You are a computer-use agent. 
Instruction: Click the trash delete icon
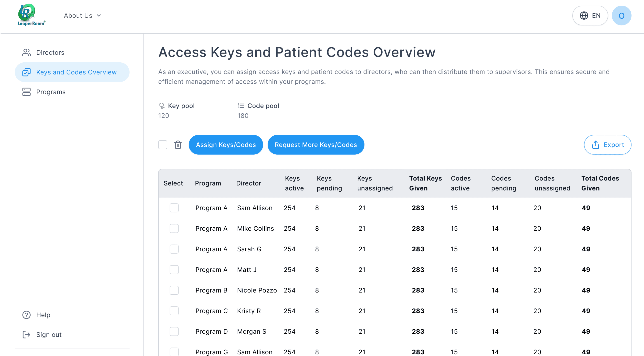click(x=178, y=145)
